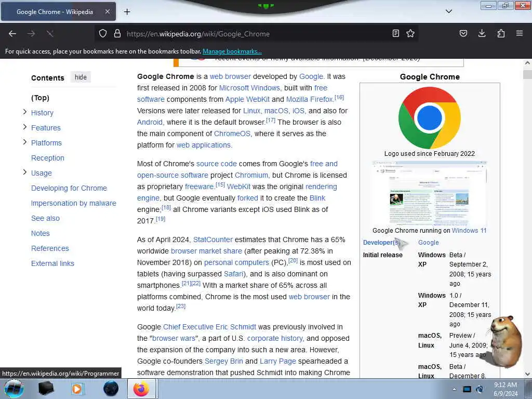532x399 pixels.
Task: Open citation [23] reference
Action: tap(181, 307)
